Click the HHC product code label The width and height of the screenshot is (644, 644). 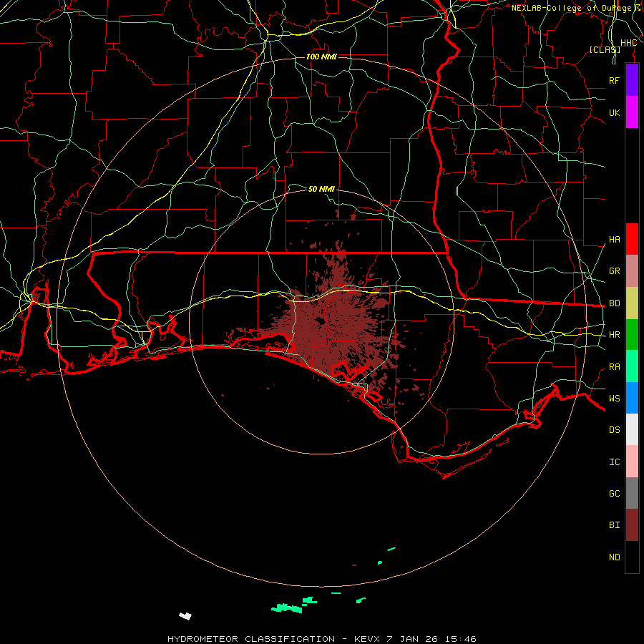point(628,43)
